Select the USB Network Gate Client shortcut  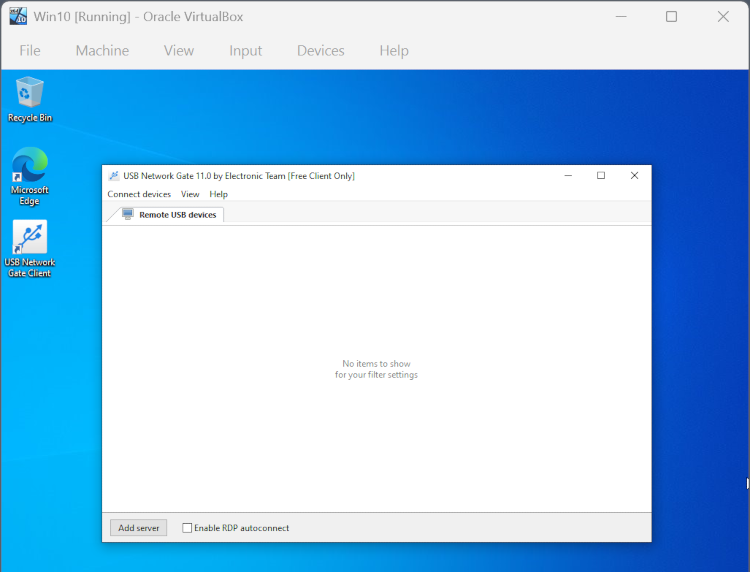(x=30, y=249)
